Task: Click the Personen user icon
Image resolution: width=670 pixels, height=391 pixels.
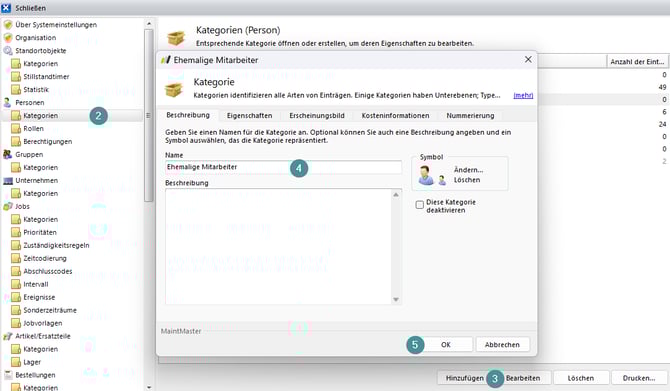Action: point(7,103)
